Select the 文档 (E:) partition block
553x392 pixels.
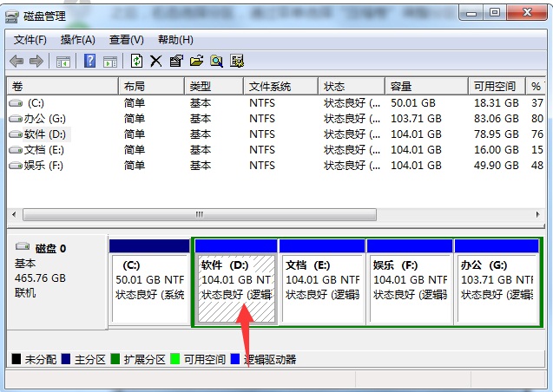[322, 282]
